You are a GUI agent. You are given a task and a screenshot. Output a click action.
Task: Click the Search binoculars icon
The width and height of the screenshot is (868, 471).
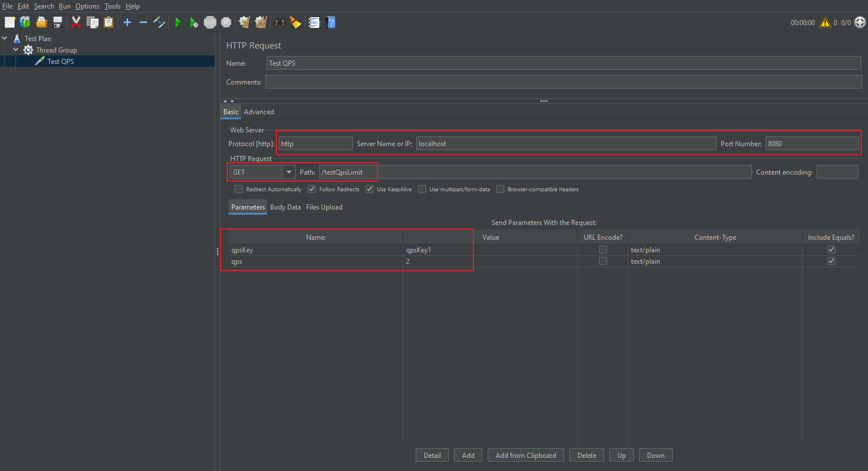(x=279, y=22)
